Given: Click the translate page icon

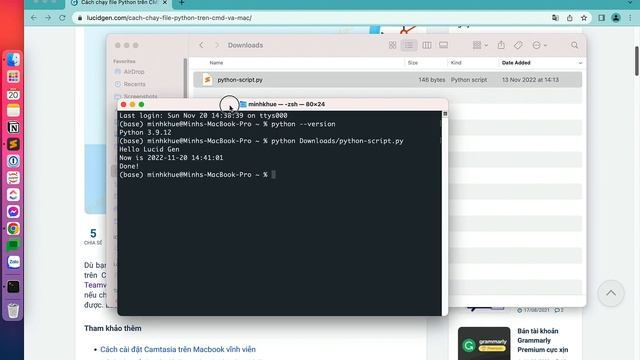Looking at the screenshot, I should point(555,18).
